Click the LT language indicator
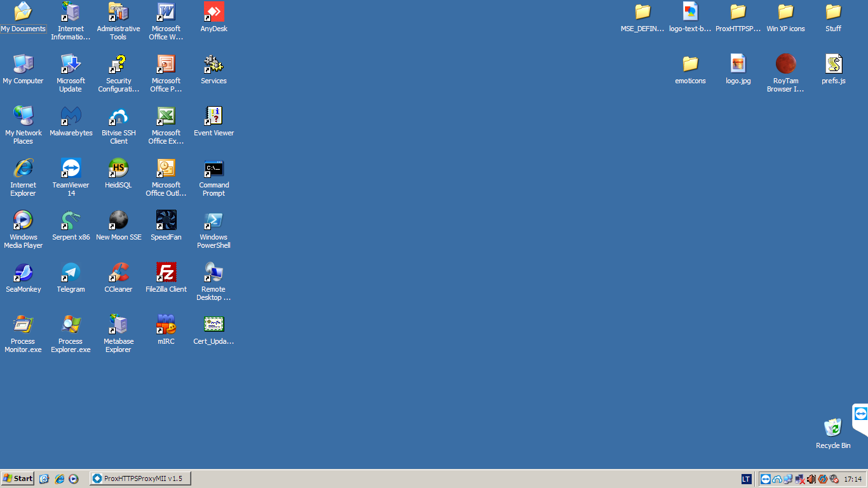Screen dimensions: 868x488 746,479
